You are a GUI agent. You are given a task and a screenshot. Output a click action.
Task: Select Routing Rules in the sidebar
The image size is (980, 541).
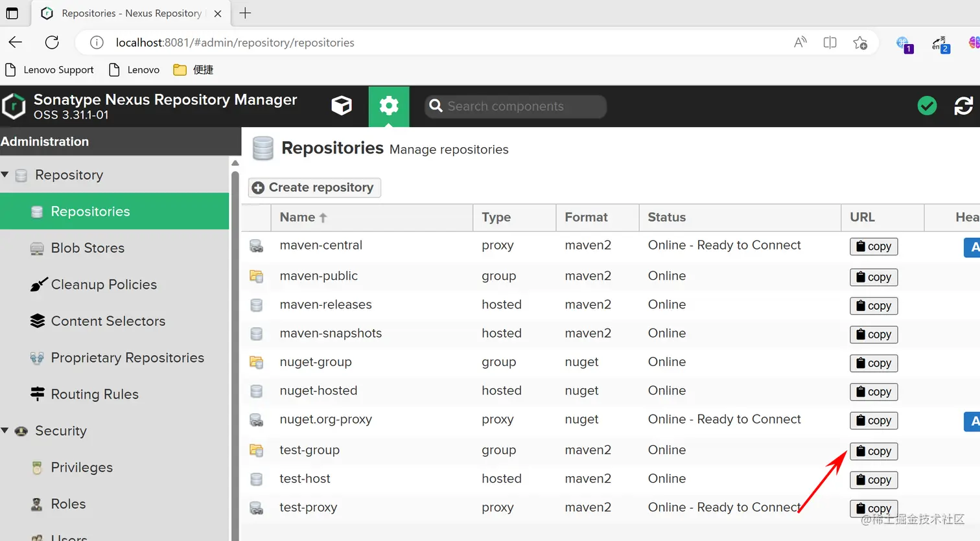tap(95, 394)
